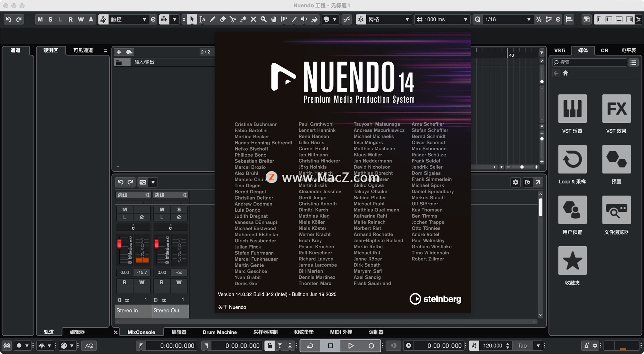This screenshot has height=354, width=644.
Task: Select the Split scissors tool
Action: click(233, 19)
